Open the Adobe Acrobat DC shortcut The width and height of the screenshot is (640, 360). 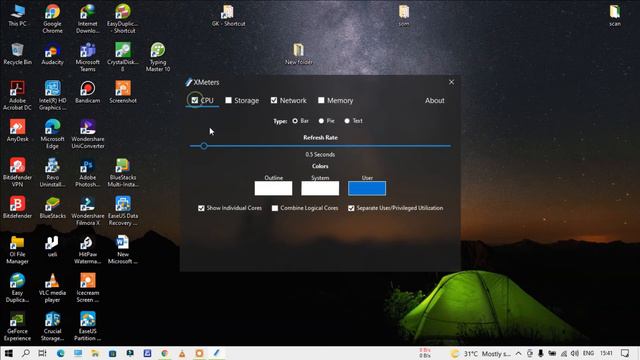[17, 95]
